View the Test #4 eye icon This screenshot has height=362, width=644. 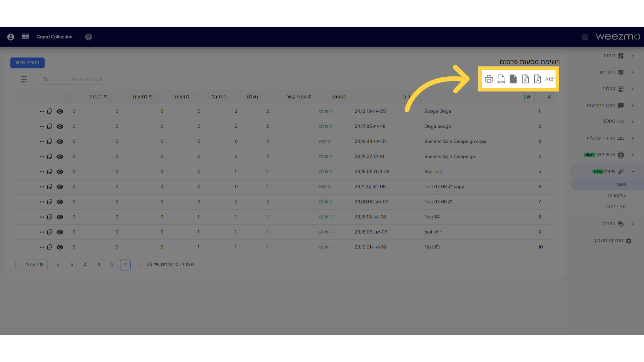60,217
